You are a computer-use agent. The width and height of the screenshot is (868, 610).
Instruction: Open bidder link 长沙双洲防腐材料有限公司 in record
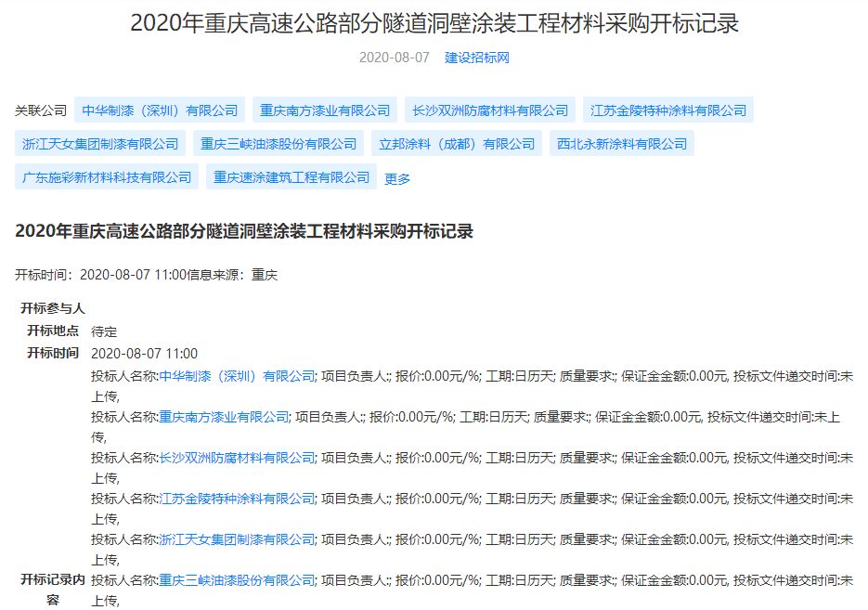(237, 458)
